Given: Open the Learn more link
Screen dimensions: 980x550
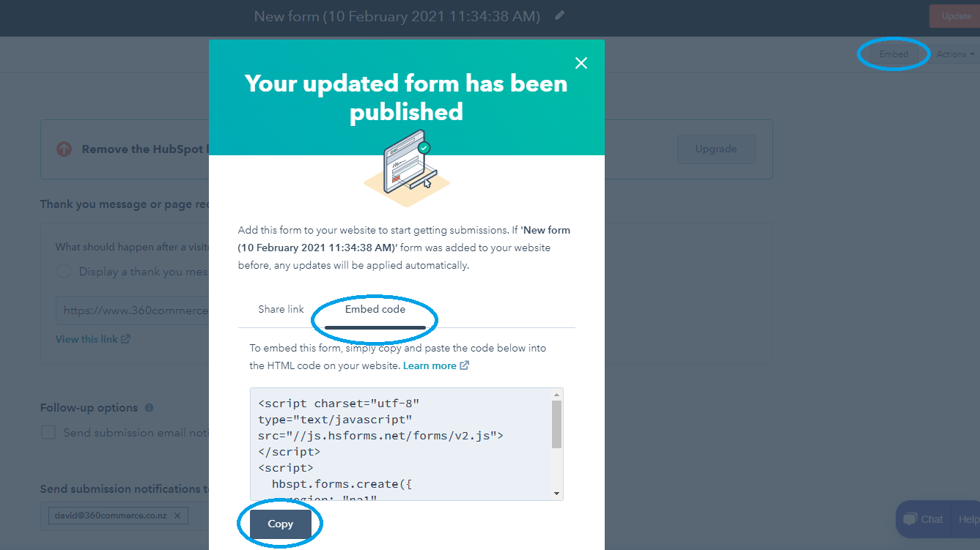Looking at the screenshot, I should point(430,365).
